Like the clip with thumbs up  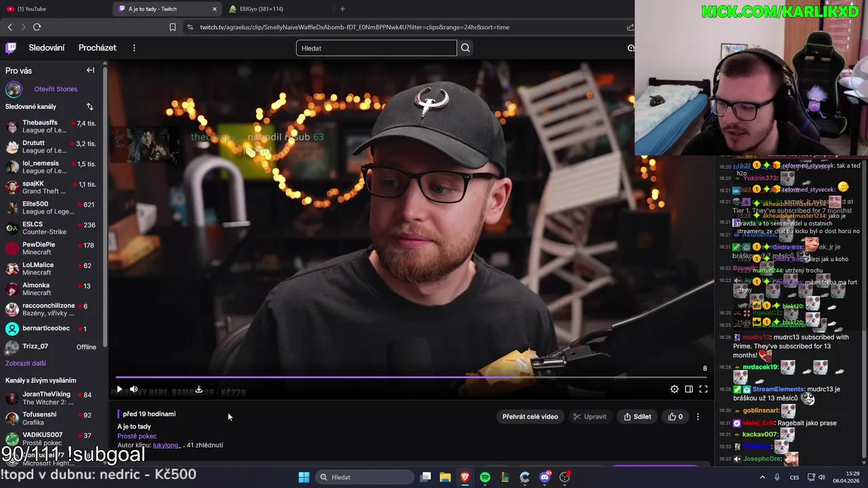675,417
